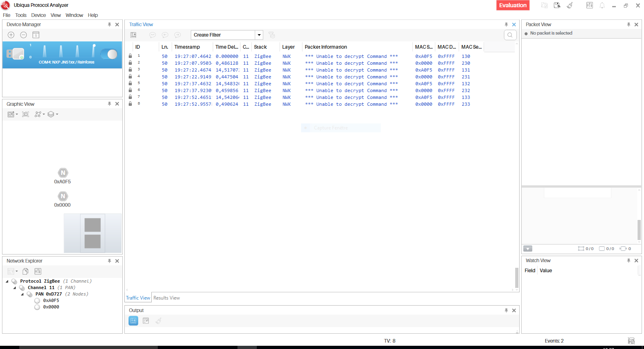Toggle auto-scroll button in Output panel
The height and width of the screenshot is (349, 644).
tap(133, 320)
